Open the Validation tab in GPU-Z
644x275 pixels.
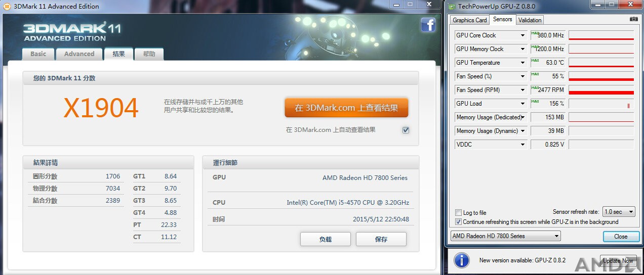click(530, 20)
